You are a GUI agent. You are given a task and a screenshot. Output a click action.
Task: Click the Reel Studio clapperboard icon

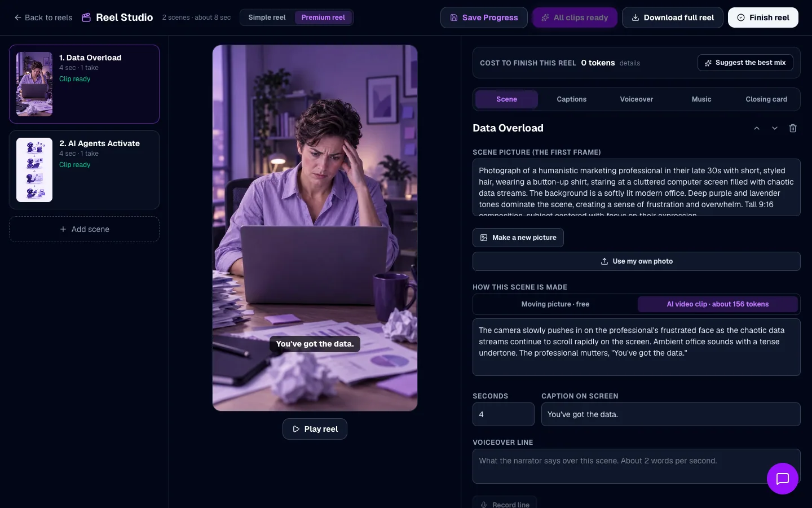click(x=86, y=17)
